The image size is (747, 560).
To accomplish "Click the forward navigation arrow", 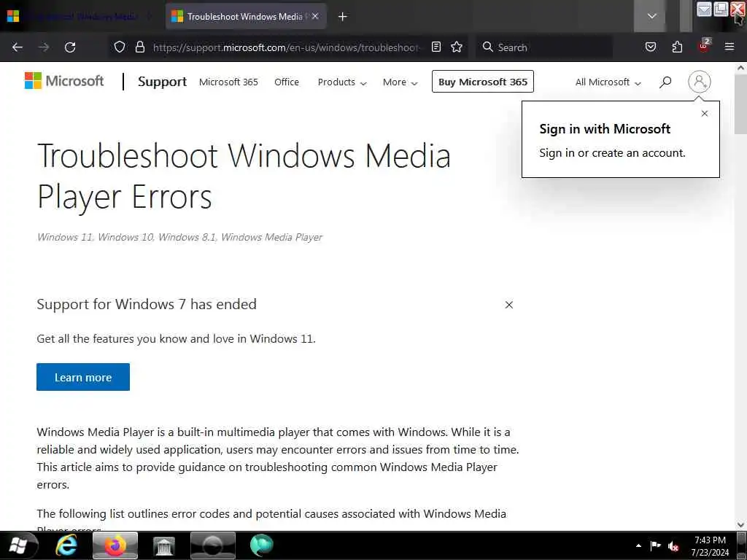I will click(x=44, y=47).
